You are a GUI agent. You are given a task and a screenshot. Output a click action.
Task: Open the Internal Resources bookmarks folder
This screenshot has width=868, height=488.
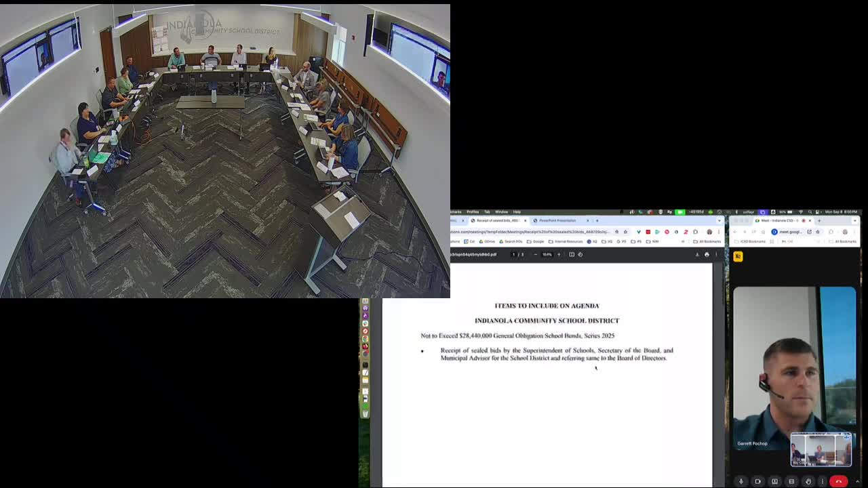tap(566, 241)
